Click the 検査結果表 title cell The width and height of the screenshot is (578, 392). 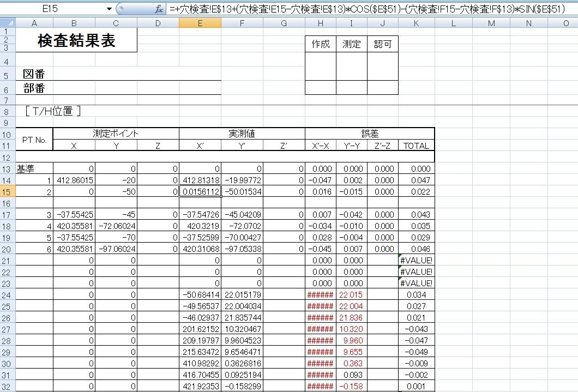[x=76, y=41]
